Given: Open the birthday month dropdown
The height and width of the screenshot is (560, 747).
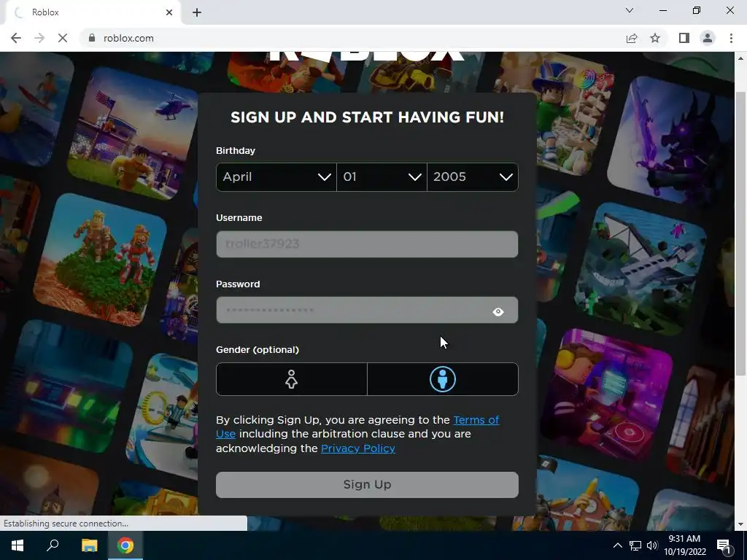Looking at the screenshot, I should click(276, 177).
